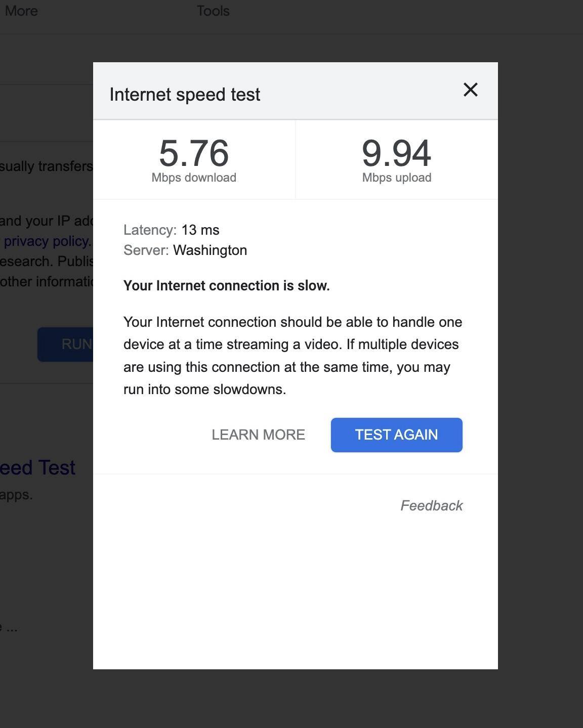
Task: Click the Mbps download label
Action: coord(194,178)
